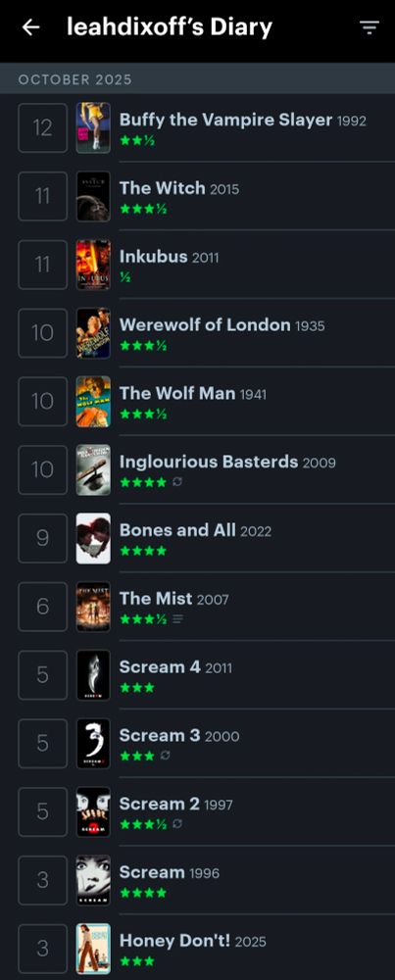Tap rewatch icon beside Scream 2 rating
The width and height of the screenshot is (395, 980).
pyautogui.click(x=176, y=824)
